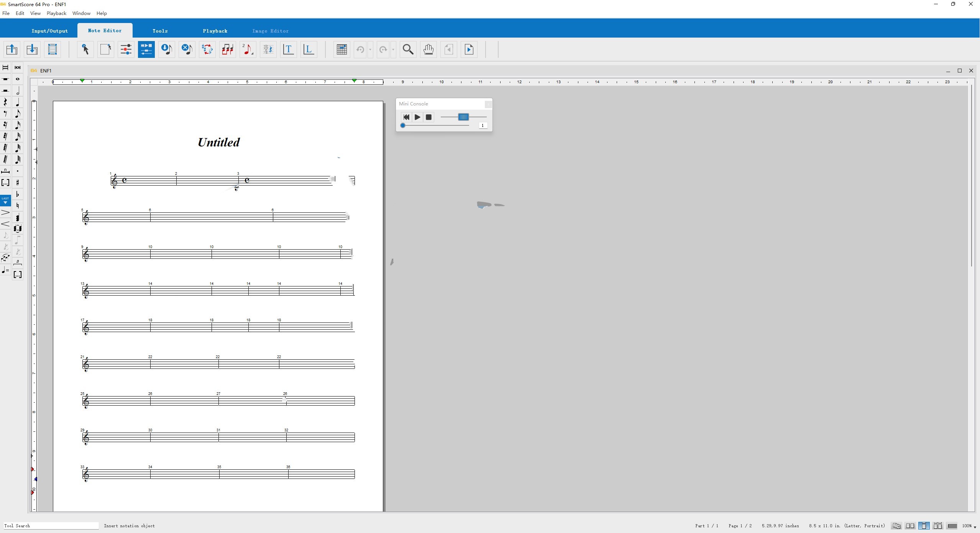This screenshot has width=980, height=533.
Task: Click the Undo button
Action: point(360,49)
